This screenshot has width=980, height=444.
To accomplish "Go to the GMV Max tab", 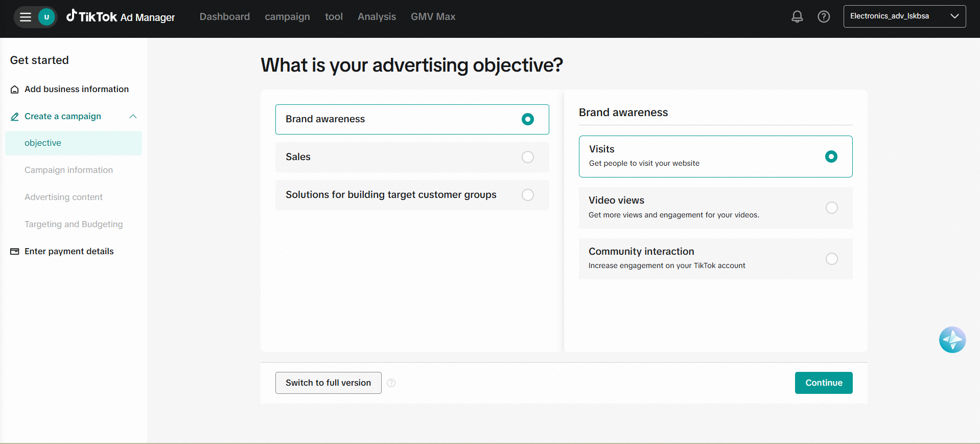I will pos(433,17).
